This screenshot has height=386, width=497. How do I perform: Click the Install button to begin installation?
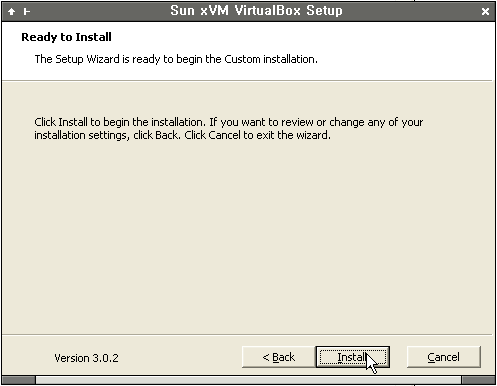(353, 357)
